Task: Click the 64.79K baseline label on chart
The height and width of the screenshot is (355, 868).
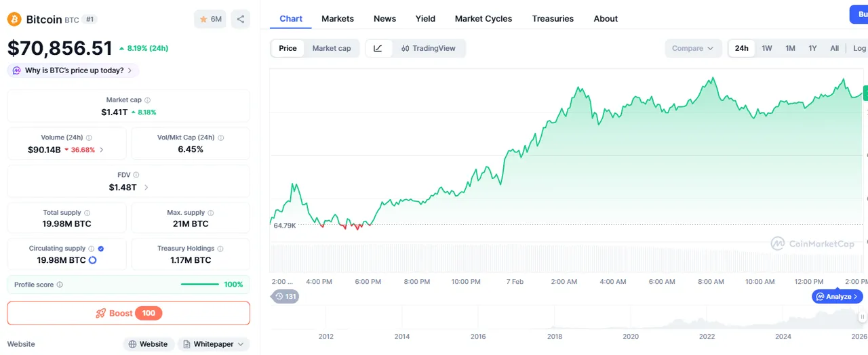Action: [x=285, y=225]
